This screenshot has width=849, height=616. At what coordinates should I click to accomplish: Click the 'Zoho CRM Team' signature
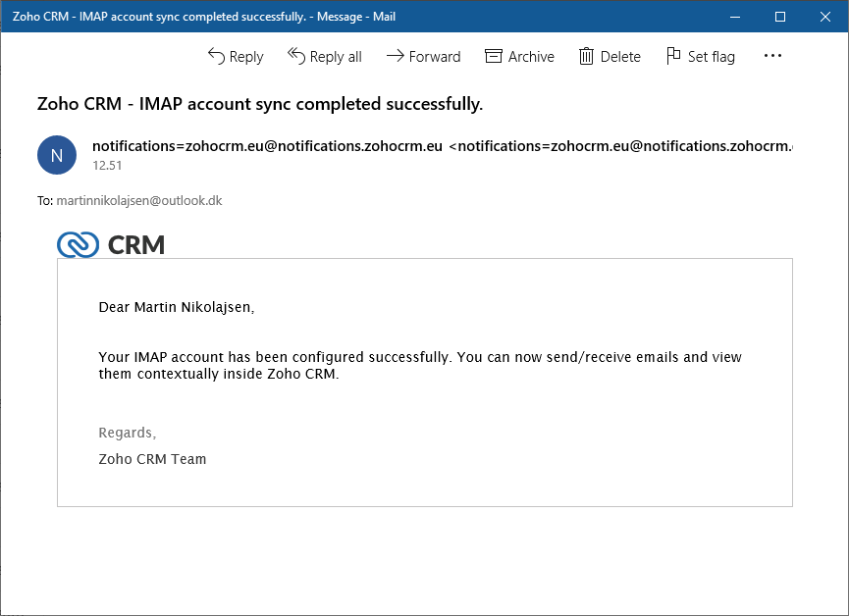152,459
